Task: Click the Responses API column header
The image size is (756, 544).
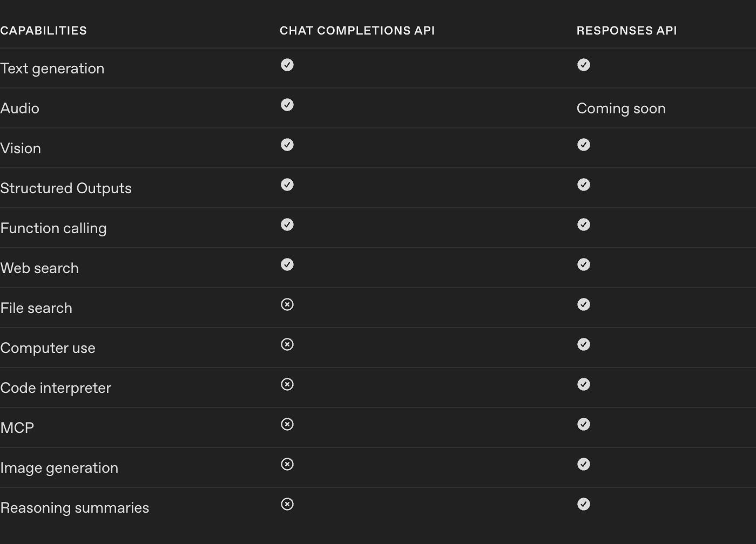Action: pyautogui.click(x=626, y=31)
